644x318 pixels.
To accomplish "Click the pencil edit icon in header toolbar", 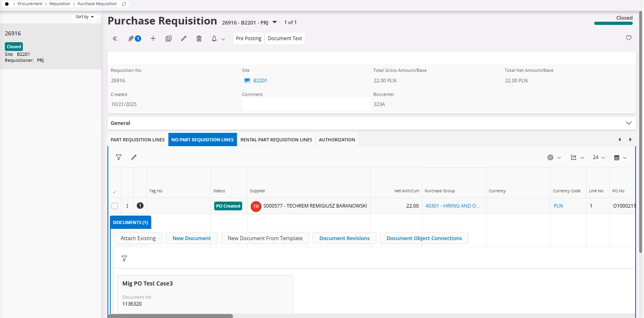I will (184, 39).
